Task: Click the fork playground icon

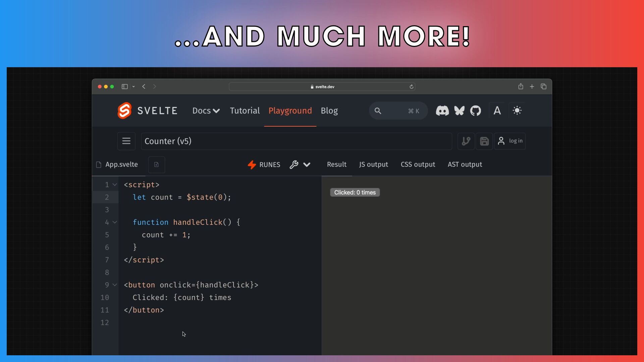Action: 466,141
